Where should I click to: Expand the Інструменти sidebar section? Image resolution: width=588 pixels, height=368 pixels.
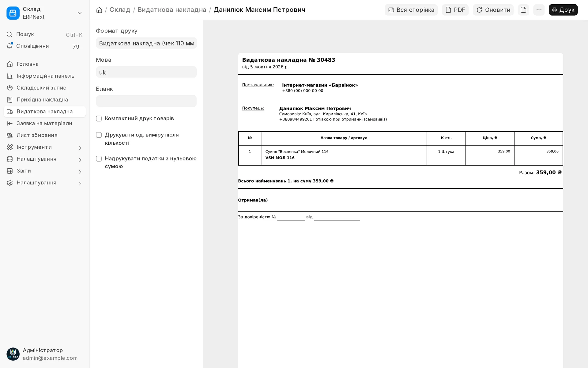[80, 148]
